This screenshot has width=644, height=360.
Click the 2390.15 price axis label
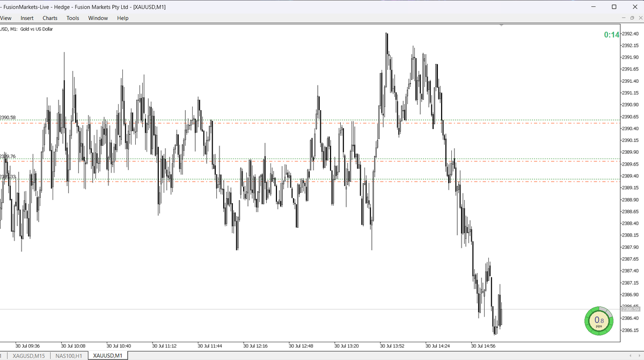(631, 140)
